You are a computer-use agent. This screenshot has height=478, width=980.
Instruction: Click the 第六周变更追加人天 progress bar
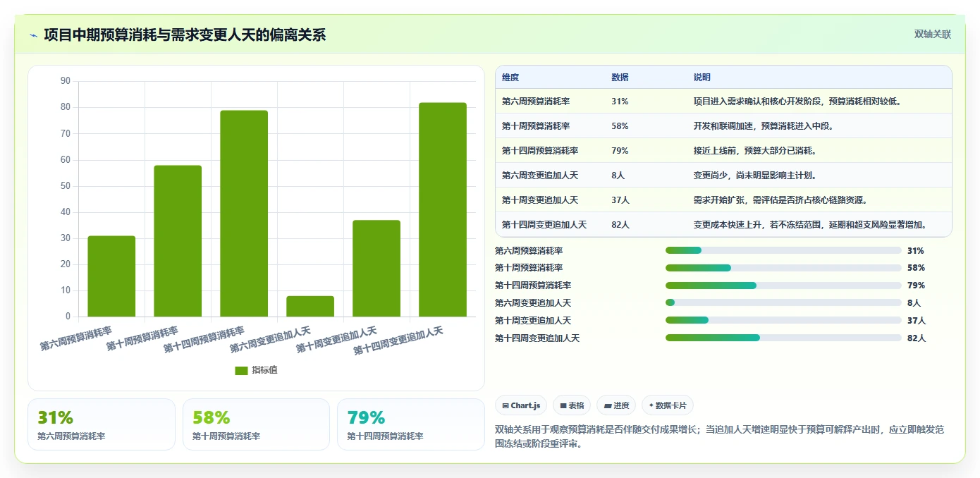pos(783,302)
